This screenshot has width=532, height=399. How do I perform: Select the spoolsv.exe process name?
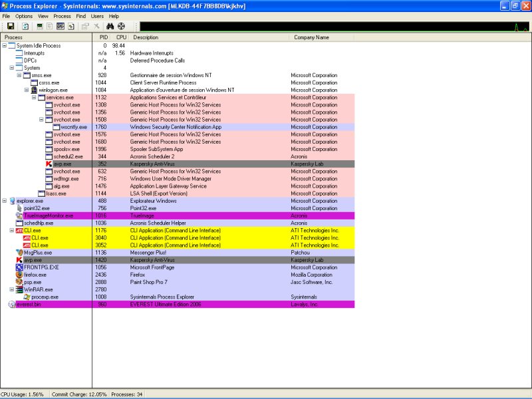(x=66, y=149)
